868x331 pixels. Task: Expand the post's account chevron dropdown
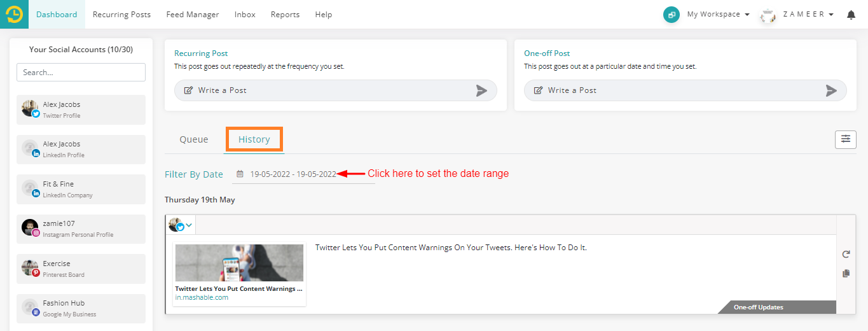click(x=189, y=225)
